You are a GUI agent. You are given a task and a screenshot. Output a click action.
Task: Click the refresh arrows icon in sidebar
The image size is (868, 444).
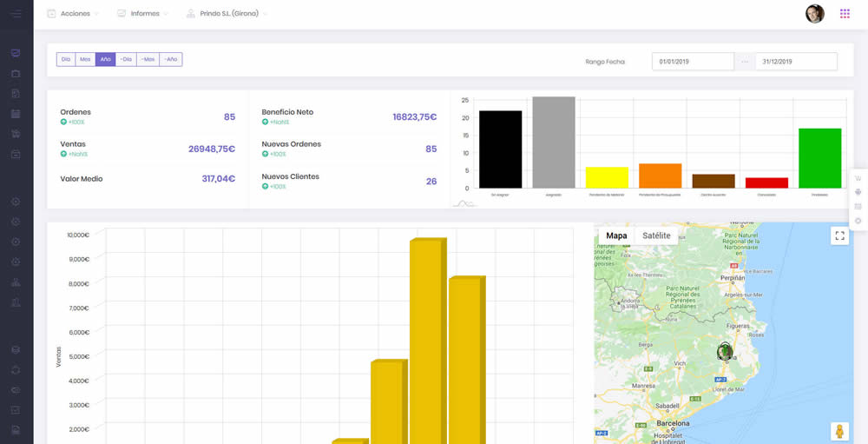(16, 370)
